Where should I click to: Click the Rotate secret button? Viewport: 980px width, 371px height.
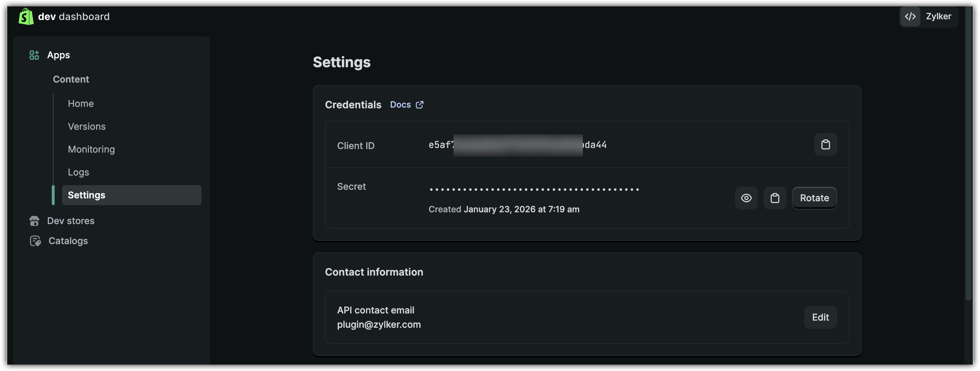pos(814,198)
